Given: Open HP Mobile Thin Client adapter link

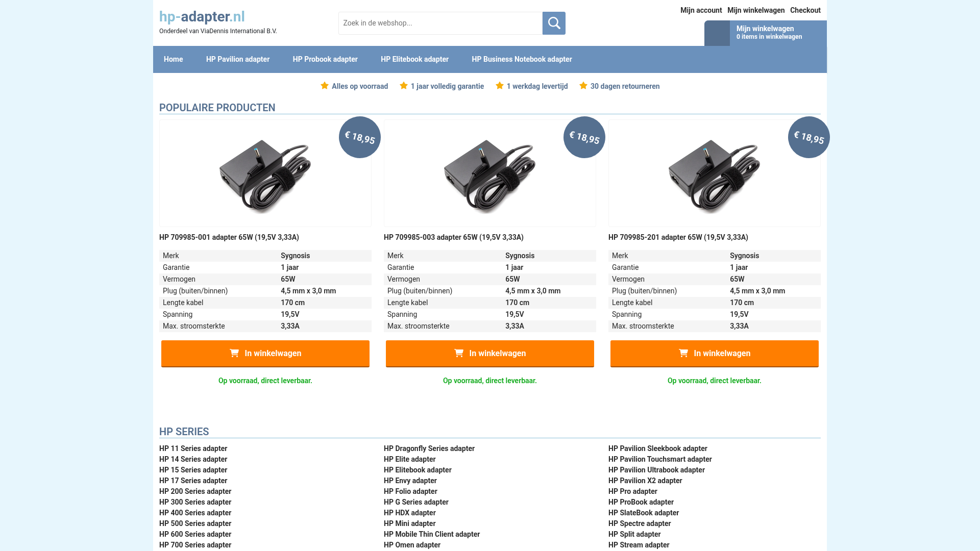Looking at the screenshot, I should 432,534.
